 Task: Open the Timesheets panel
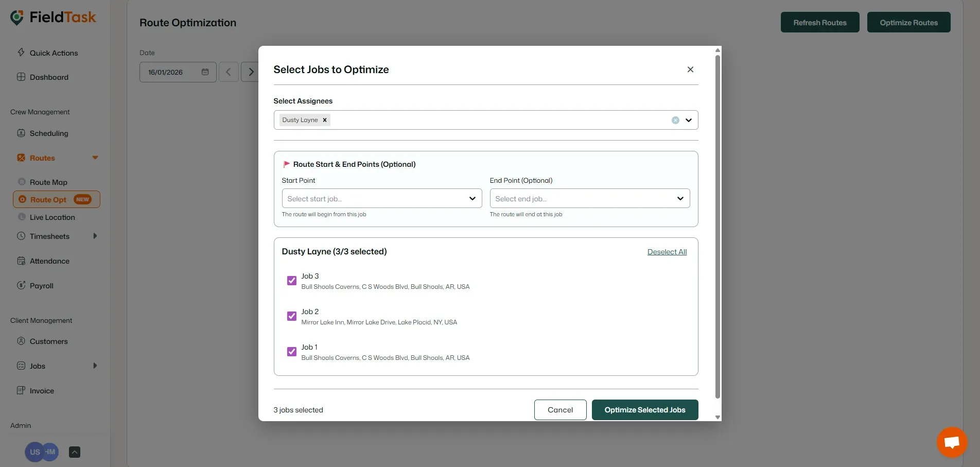[49, 236]
